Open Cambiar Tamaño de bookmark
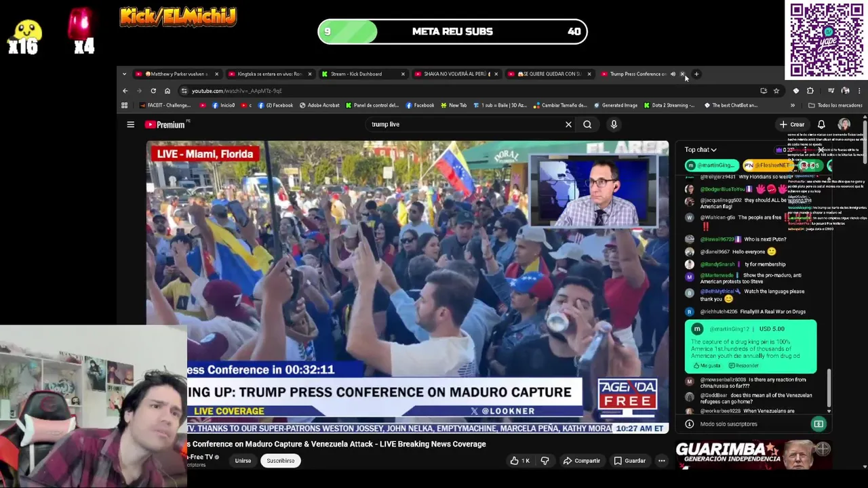Screen dimensions: 868x488 point(560,105)
